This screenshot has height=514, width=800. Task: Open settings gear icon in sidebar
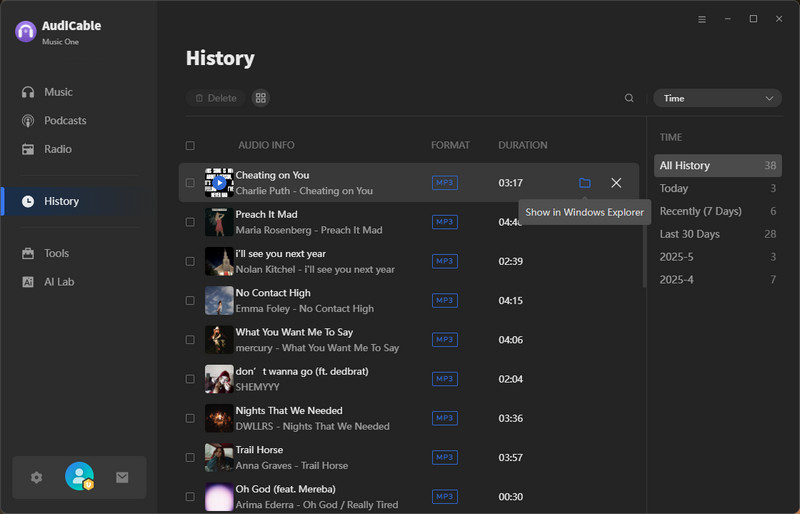(x=36, y=477)
